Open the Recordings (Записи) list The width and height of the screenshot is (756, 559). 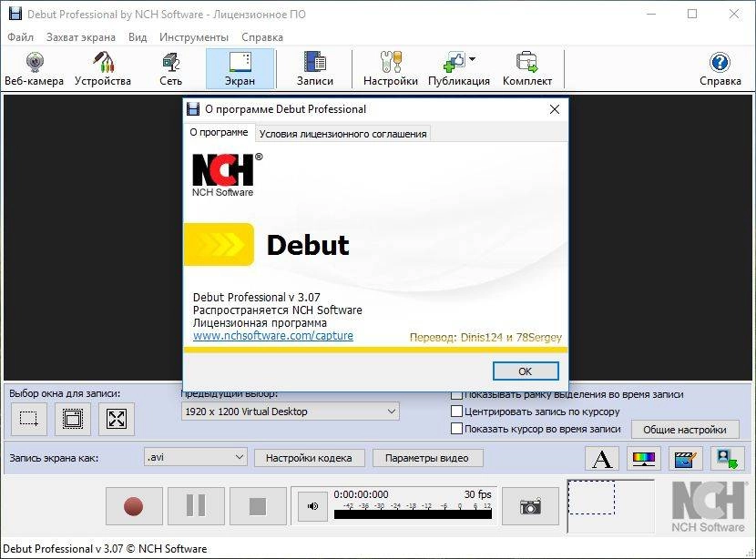315,68
